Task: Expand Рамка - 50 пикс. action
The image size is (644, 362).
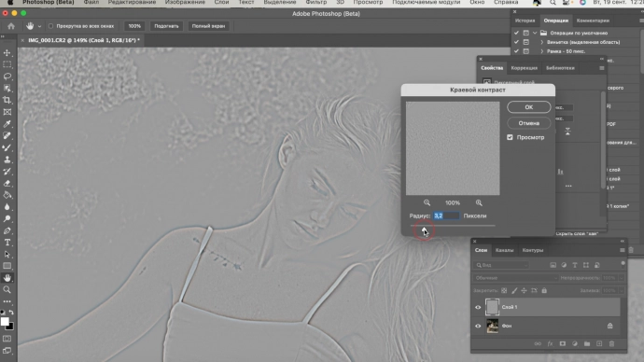Action: [542, 51]
